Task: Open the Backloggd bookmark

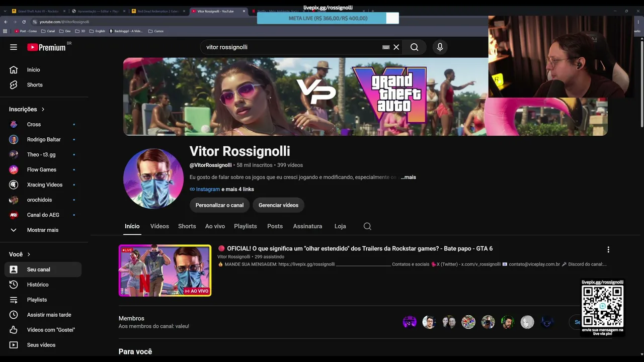Action: pyautogui.click(x=126, y=31)
